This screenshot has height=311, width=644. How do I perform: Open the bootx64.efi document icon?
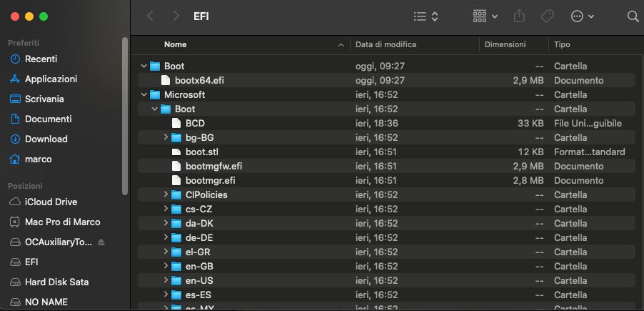click(166, 80)
